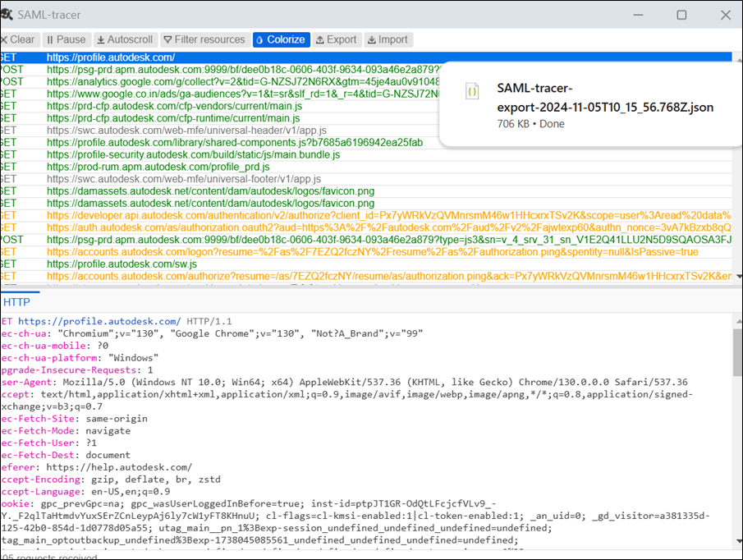Click the HTTP details scroll-down arrow

pyautogui.click(x=738, y=541)
